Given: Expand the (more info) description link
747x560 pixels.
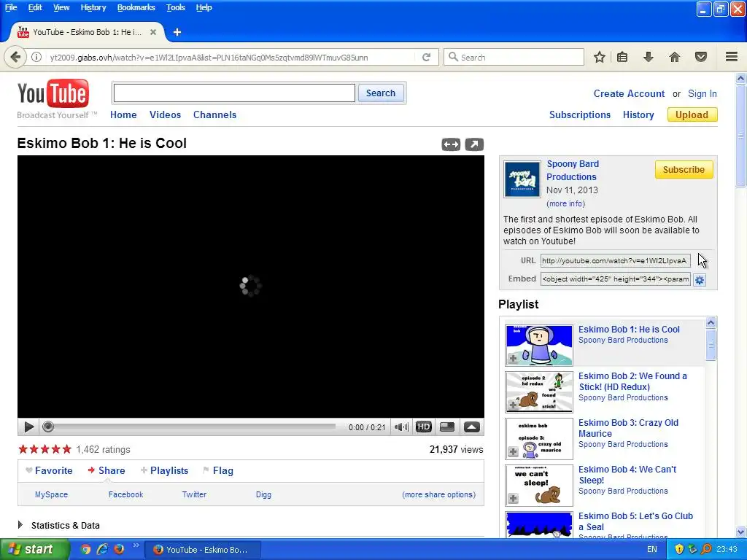Looking at the screenshot, I should tap(565, 203).
